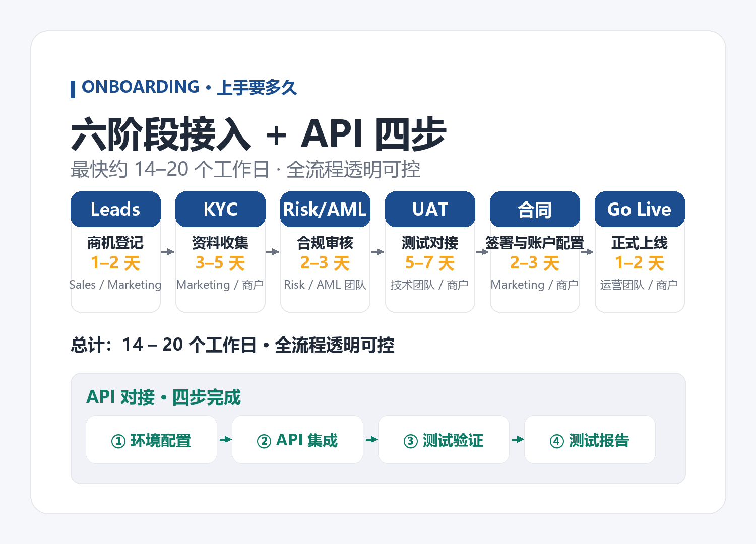Click the Go Live stage header
756x544 pixels.
[640, 209]
